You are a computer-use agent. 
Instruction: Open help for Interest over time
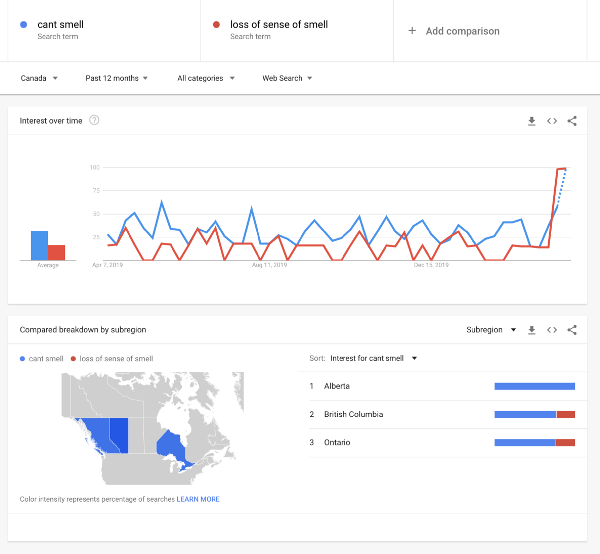click(x=94, y=121)
